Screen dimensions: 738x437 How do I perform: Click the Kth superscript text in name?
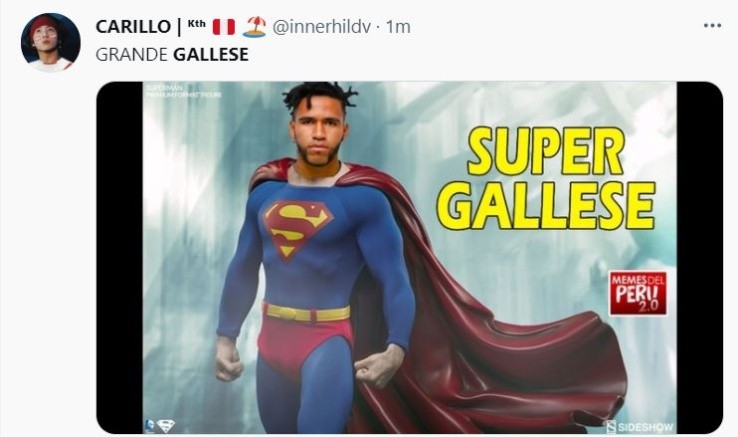[196, 24]
